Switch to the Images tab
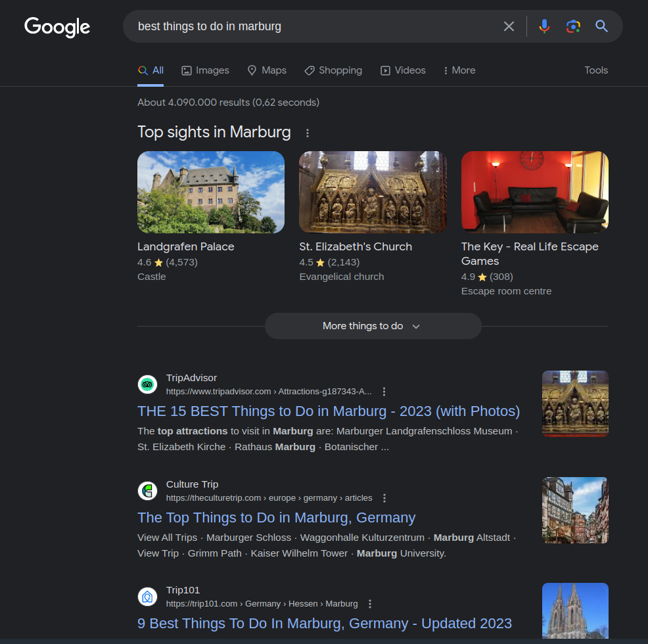Viewport: 648px width, 644px height. click(x=205, y=70)
